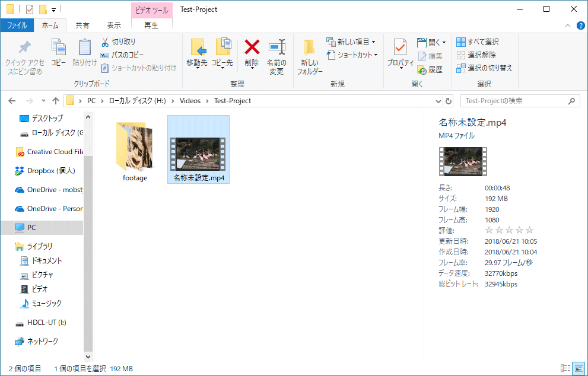Click the Test-Projectの検索 search field
The height and width of the screenshot is (376, 588).
(x=520, y=101)
